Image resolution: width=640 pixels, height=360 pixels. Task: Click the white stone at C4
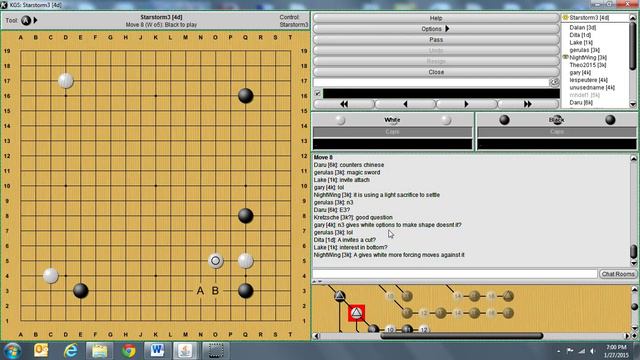(51, 276)
